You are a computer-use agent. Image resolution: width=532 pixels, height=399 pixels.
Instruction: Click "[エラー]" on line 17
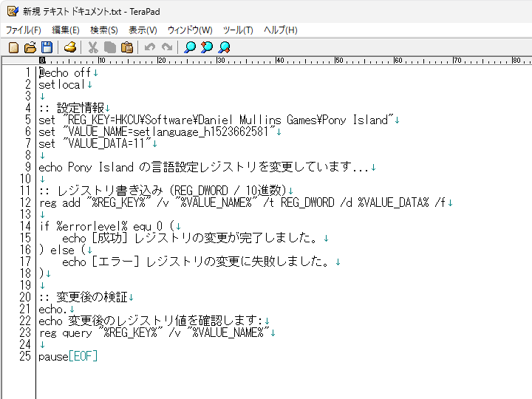pyautogui.click(x=116, y=262)
